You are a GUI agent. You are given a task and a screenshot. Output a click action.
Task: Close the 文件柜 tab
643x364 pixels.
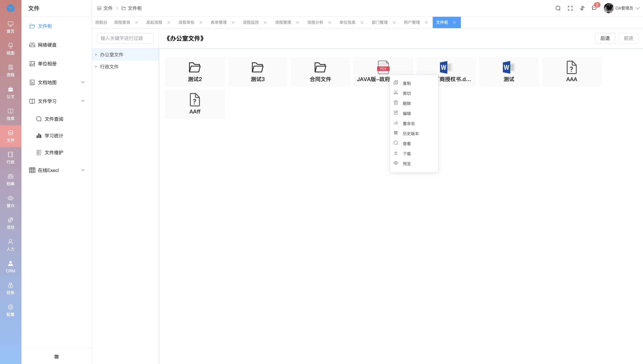454,22
